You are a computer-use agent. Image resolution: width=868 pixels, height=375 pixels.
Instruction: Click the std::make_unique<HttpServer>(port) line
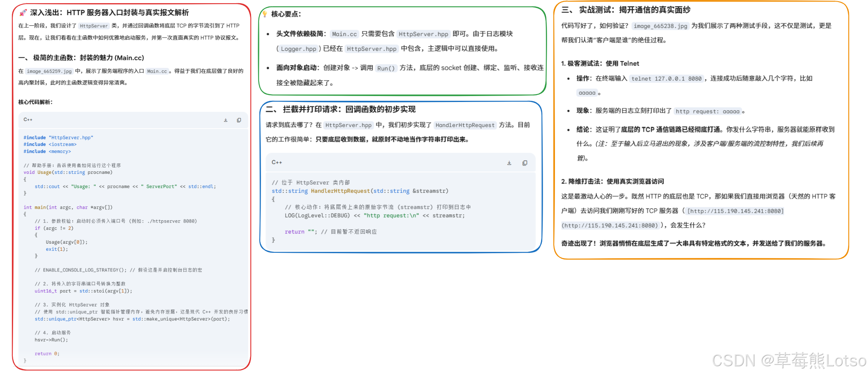[x=132, y=319]
